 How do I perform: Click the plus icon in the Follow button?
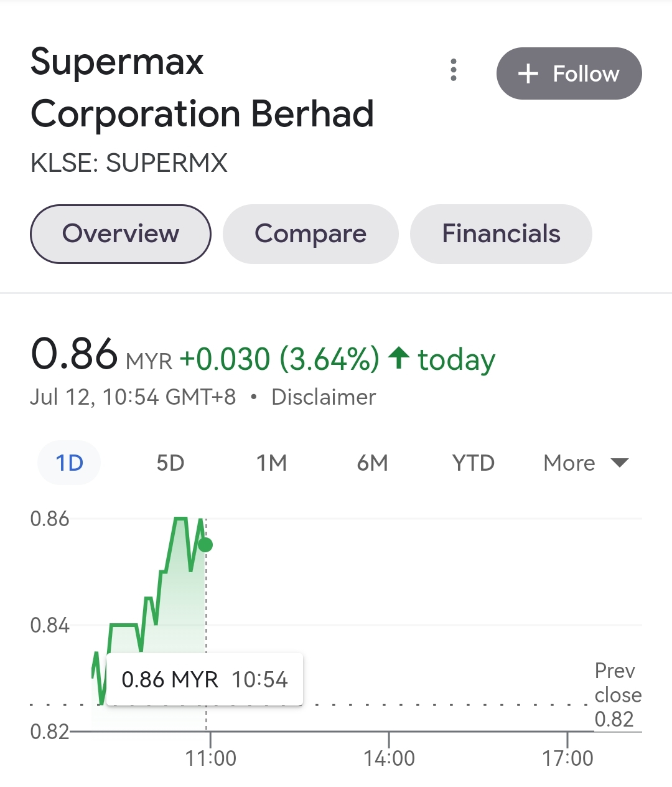coord(528,74)
